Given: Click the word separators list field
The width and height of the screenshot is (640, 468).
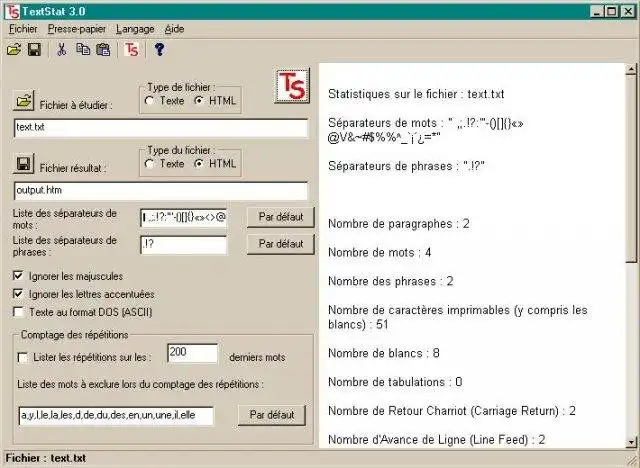Looking at the screenshot, I should tap(184, 218).
